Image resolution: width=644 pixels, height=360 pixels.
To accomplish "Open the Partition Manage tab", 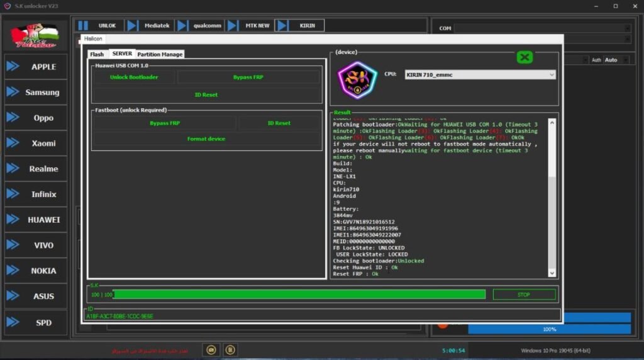I will click(160, 54).
